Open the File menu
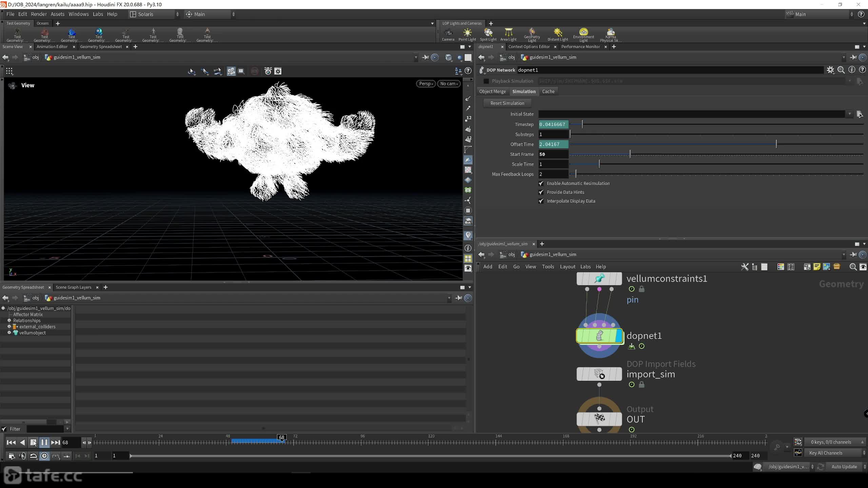This screenshot has width=868, height=488. pyautogui.click(x=10, y=14)
